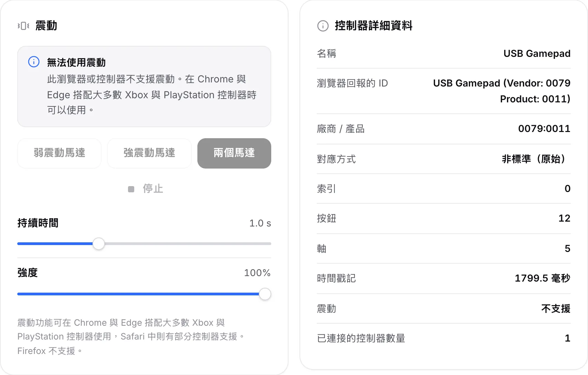Click the 廠商 / 產品 label

tap(341, 129)
